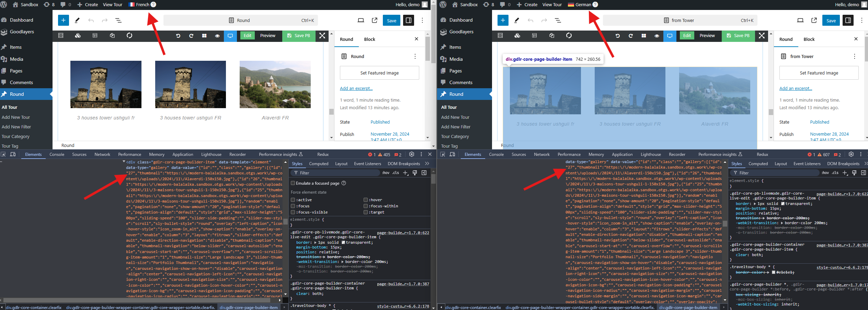Expand -webkit-transition triangle, right Styles pane

click(x=782, y=223)
